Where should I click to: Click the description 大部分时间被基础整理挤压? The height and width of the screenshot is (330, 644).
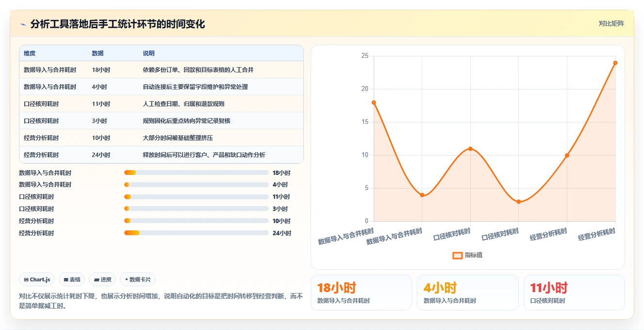178,138
